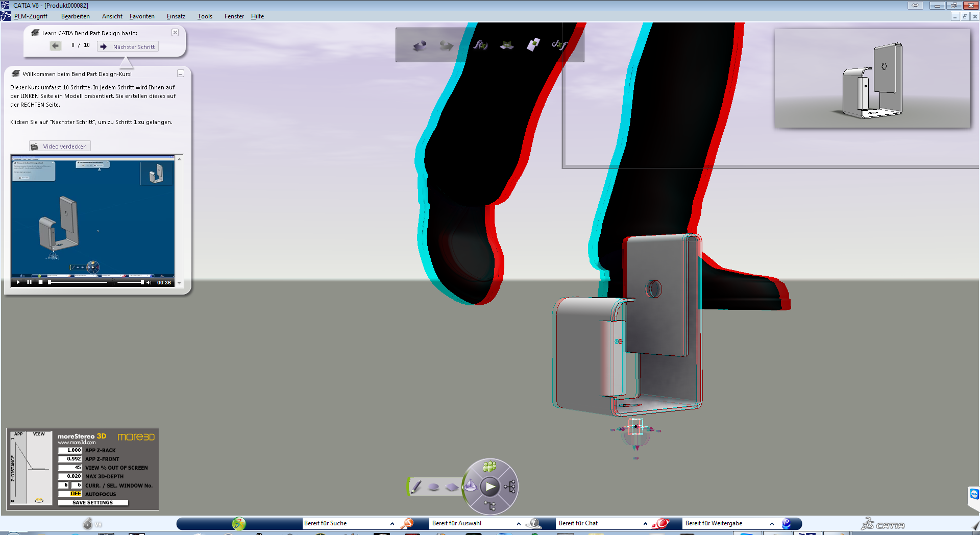Click the redo arrow in floating toolbar
Image resolution: width=980 pixels, height=535 pixels.
pos(446,46)
